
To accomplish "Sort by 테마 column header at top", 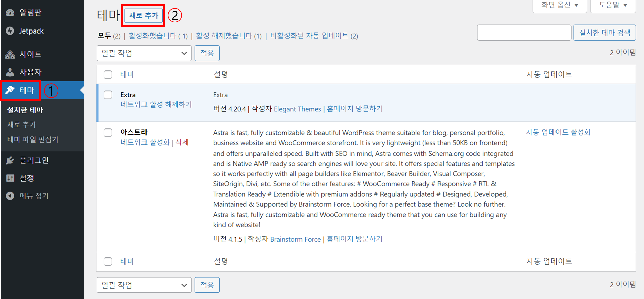I will coord(127,74).
